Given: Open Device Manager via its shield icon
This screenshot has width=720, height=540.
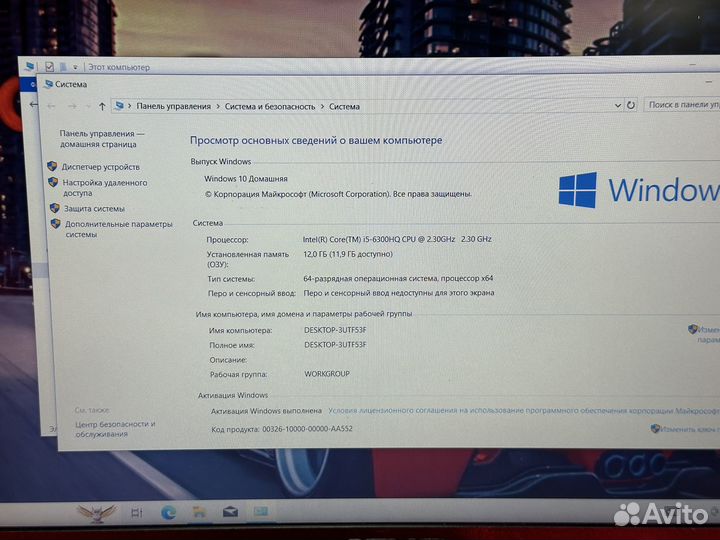Looking at the screenshot, I should 52,166.
